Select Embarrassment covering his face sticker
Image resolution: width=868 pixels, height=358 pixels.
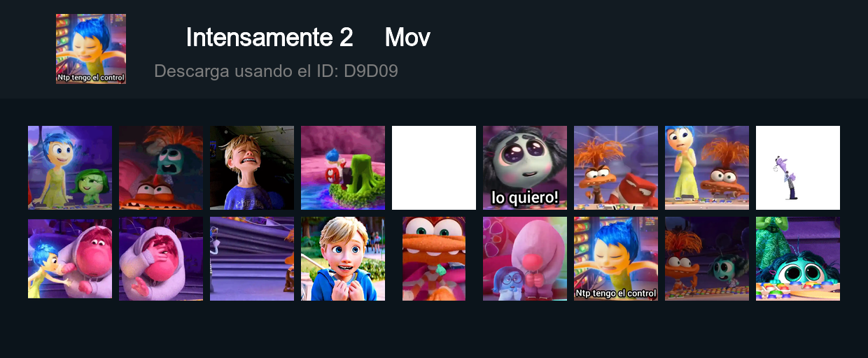pyautogui.click(x=161, y=259)
